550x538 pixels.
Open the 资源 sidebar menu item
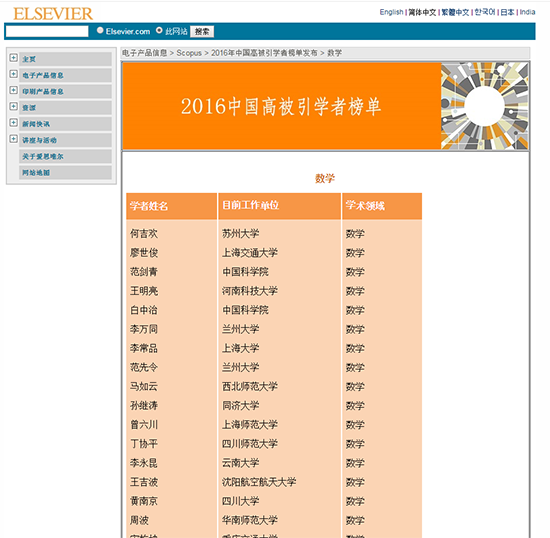(x=66, y=107)
